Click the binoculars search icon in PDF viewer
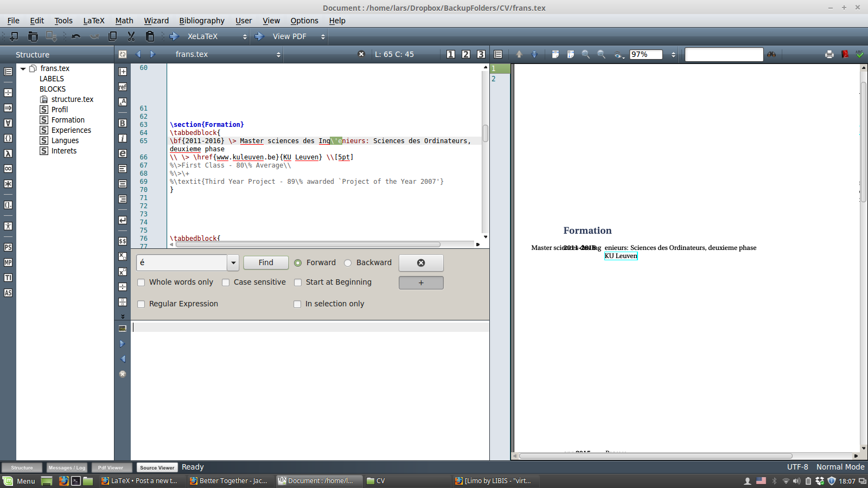This screenshot has width=868, height=488. 771,54
